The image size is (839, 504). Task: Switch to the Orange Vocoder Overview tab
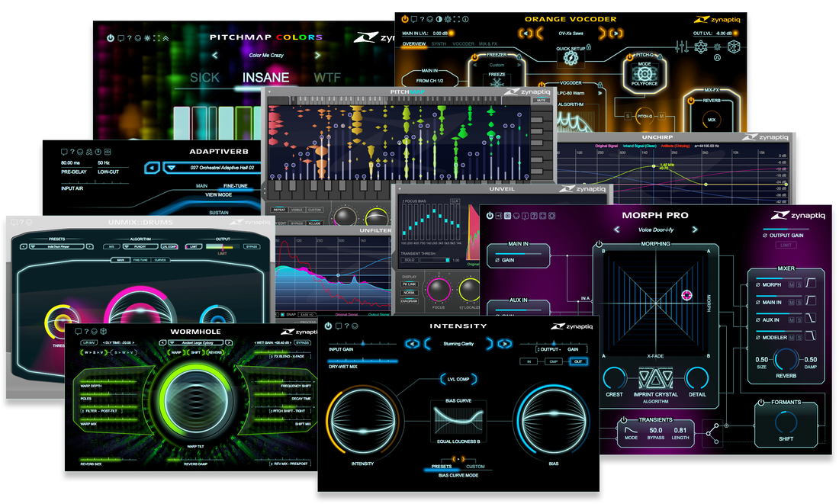pos(414,44)
